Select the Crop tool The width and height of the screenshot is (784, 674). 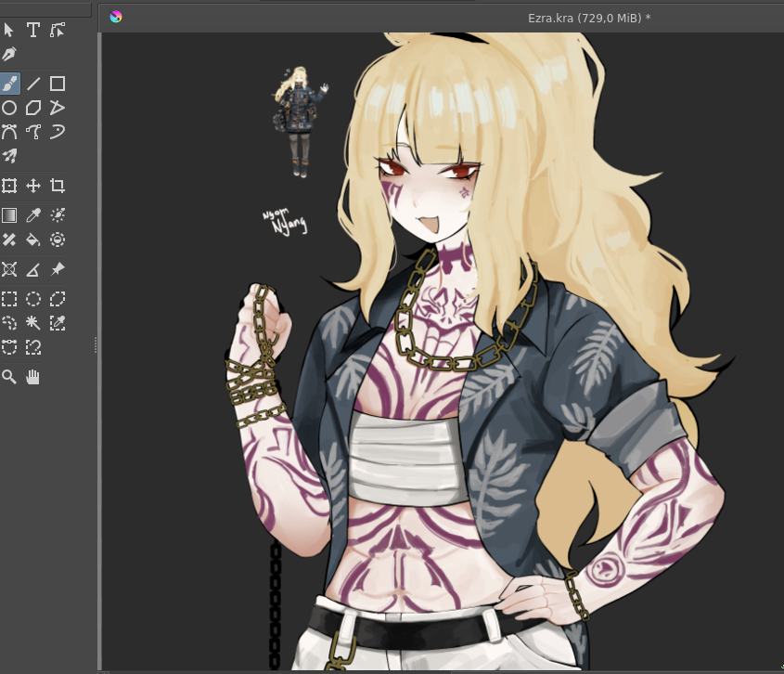coord(58,186)
